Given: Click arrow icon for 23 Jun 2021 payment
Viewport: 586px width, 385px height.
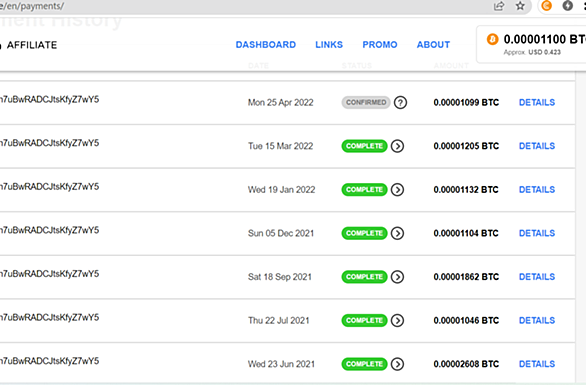Looking at the screenshot, I should (397, 364).
